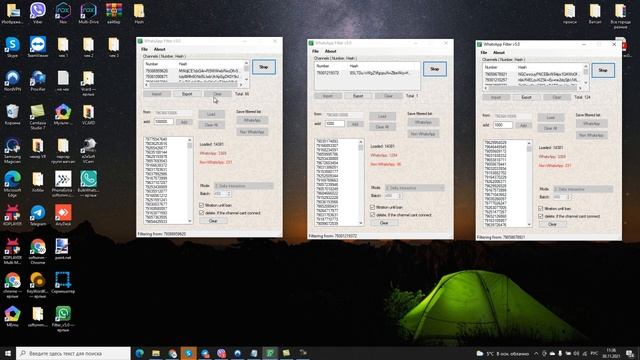The width and height of the screenshot is (640, 360).
Task: Open File menu in middle Filter window
Action: [x=315, y=51]
